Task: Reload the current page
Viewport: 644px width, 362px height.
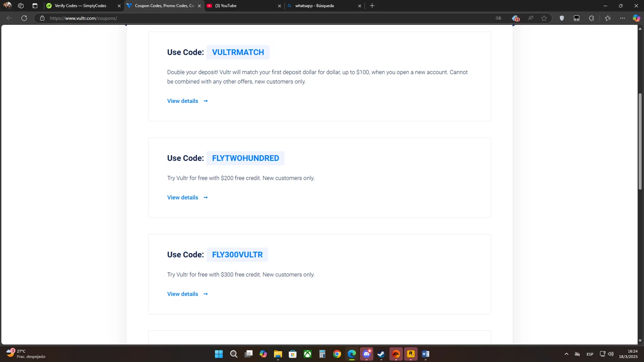Action: pos(24,18)
